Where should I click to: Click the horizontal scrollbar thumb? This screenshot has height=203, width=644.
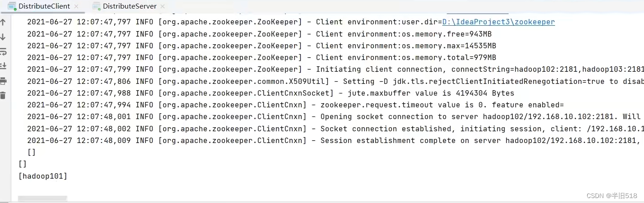pyautogui.click(x=42, y=198)
